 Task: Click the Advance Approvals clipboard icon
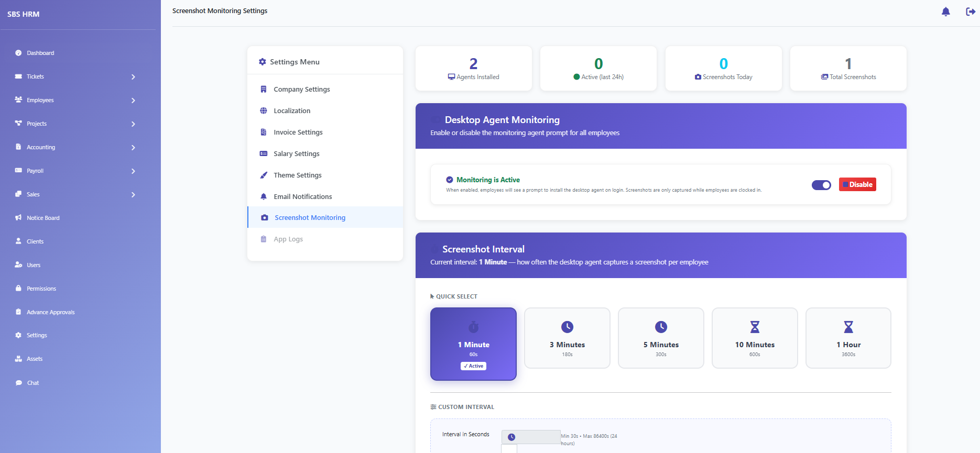click(18, 312)
